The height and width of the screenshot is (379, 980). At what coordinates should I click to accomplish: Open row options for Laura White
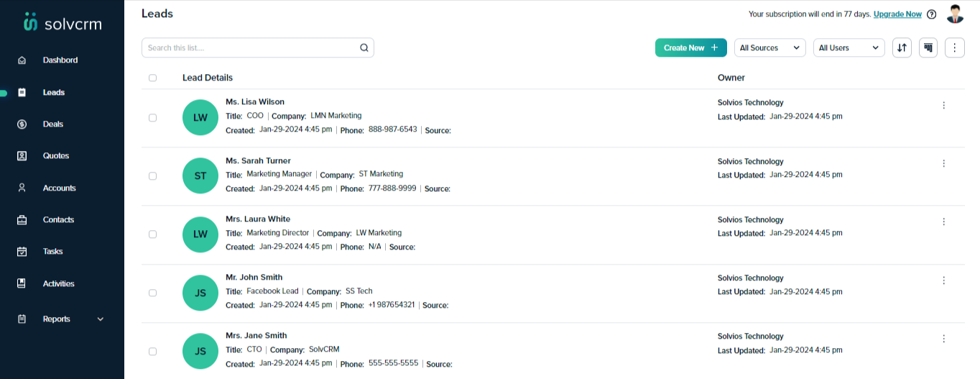pyautogui.click(x=943, y=222)
